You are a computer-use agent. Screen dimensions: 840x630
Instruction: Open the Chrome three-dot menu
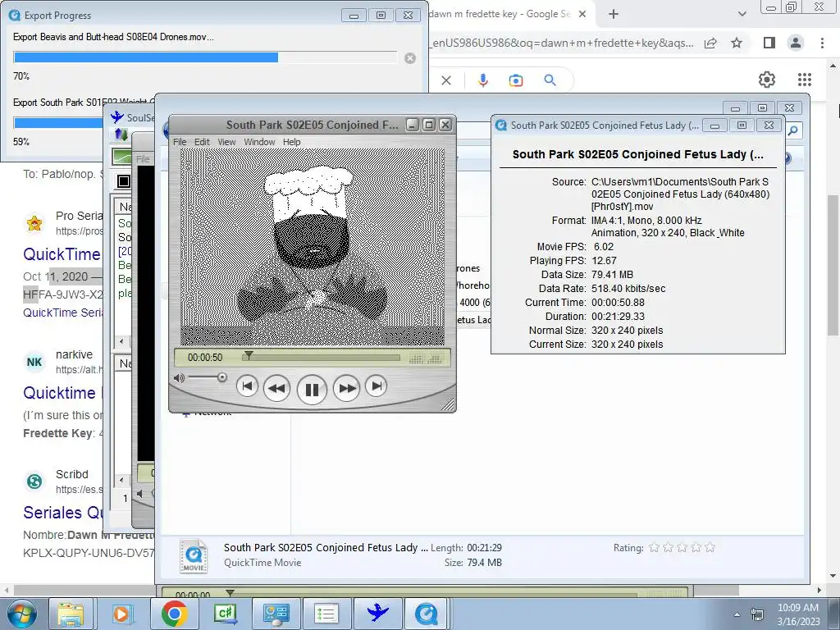coord(822,43)
